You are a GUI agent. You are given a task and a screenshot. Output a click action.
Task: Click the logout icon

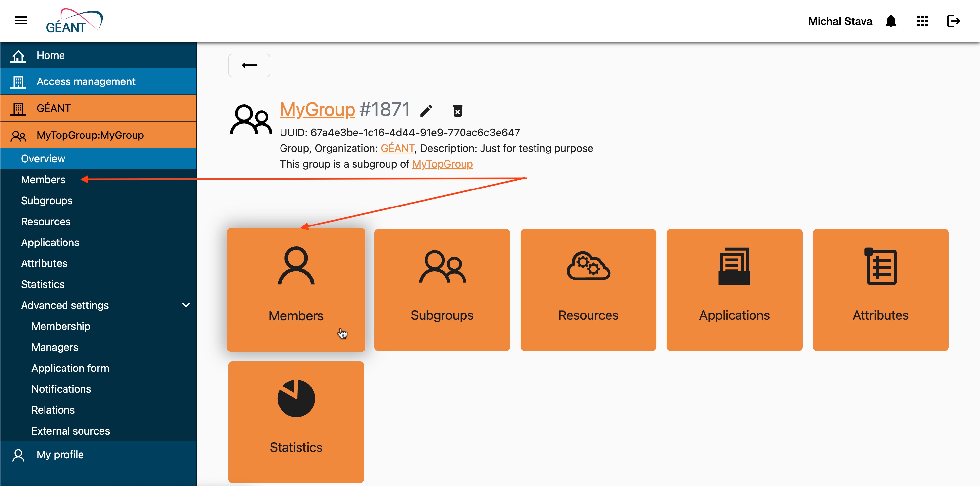953,21
